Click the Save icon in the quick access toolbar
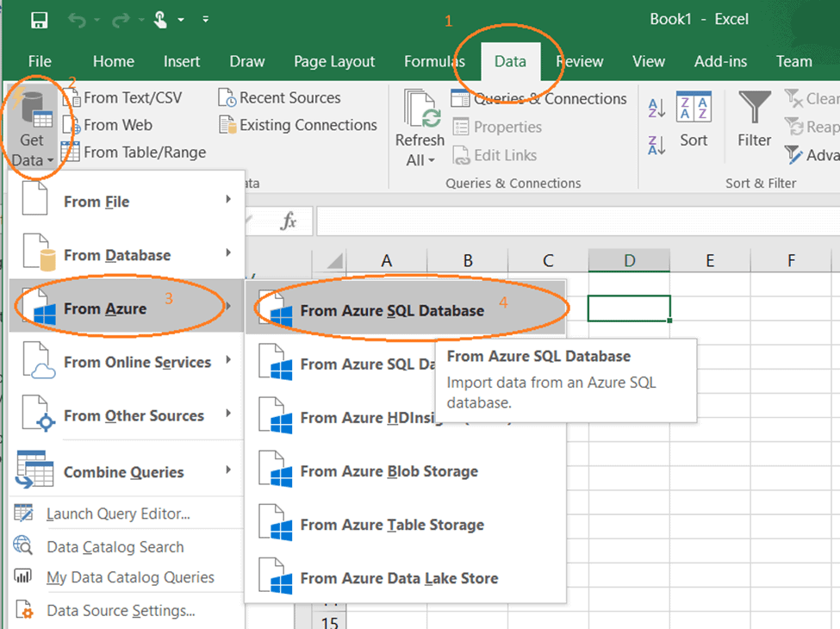Image resolution: width=840 pixels, height=629 pixels. 39,21
